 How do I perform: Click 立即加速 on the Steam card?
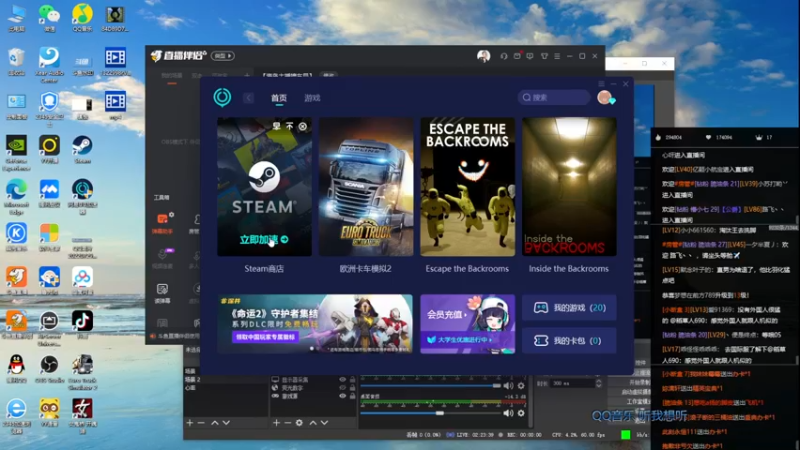coord(264,239)
